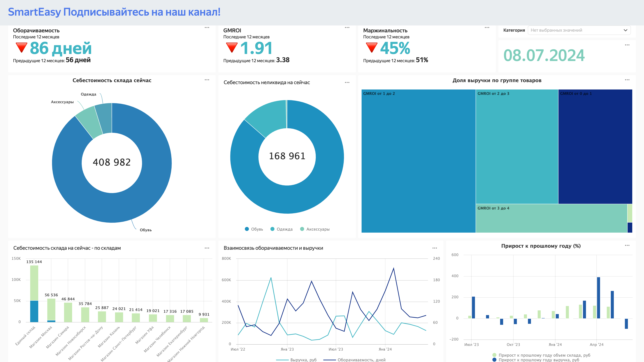644x362 pixels.
Task: Open options for Себестоимость по складам chart
Action: (207, 248)
